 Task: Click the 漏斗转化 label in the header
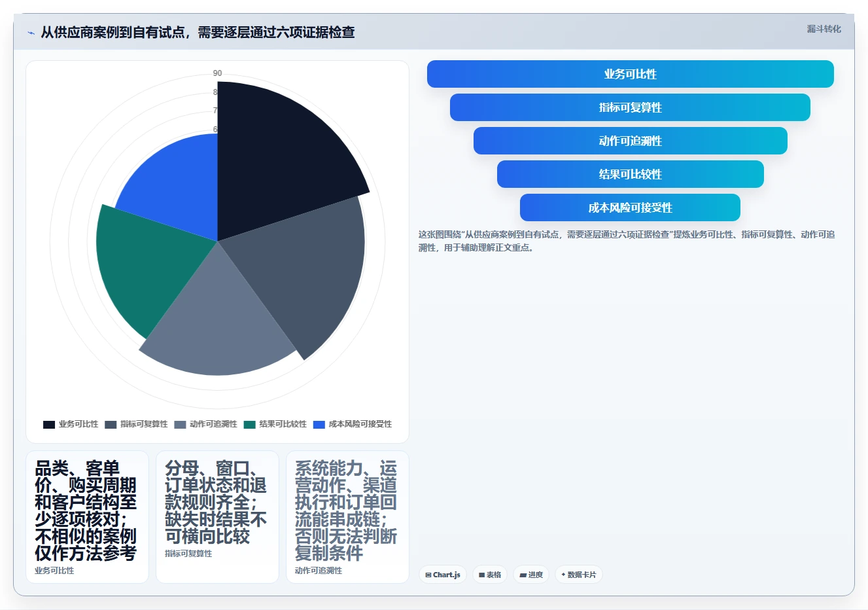[824, 29]
